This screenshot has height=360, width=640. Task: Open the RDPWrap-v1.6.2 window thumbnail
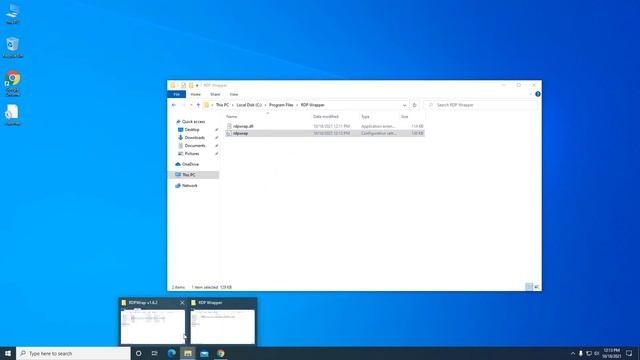click(x=152, y=327)
